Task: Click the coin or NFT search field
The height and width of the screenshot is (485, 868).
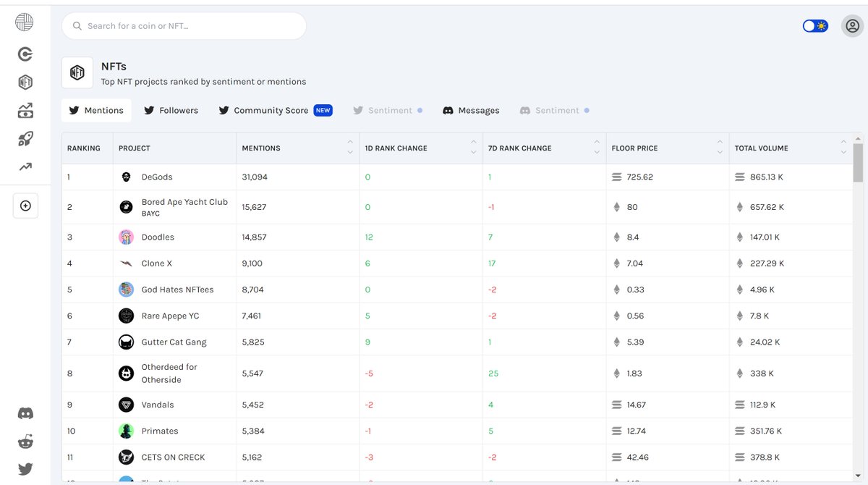Action: pyautogui.click(x=184, y=26)
